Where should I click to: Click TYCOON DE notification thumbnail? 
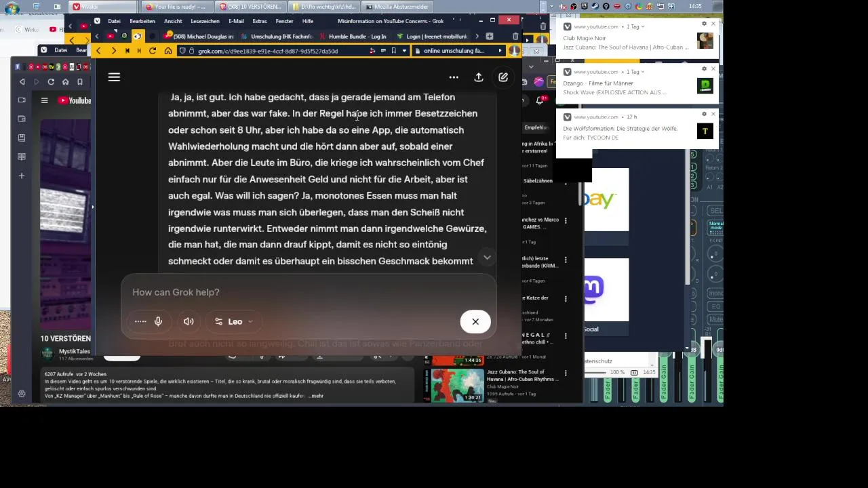tap(705, 131)
